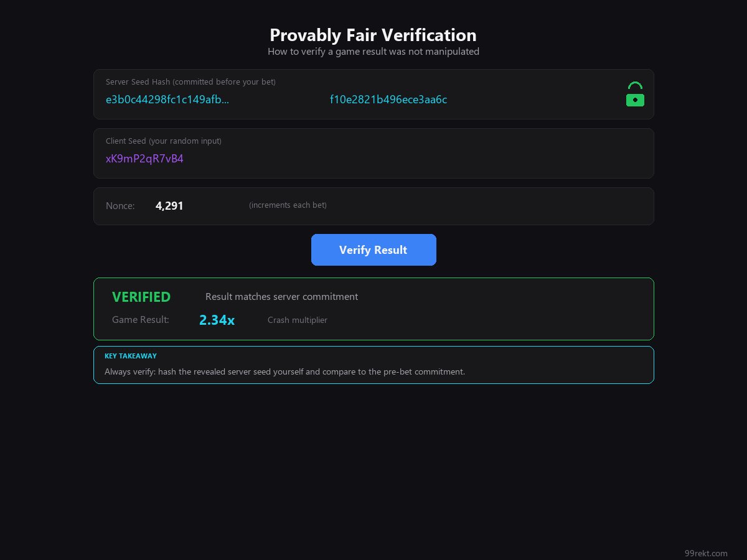Click the green VERIFIED status text
Screen dimensions: 747x560
pos(141,297)
